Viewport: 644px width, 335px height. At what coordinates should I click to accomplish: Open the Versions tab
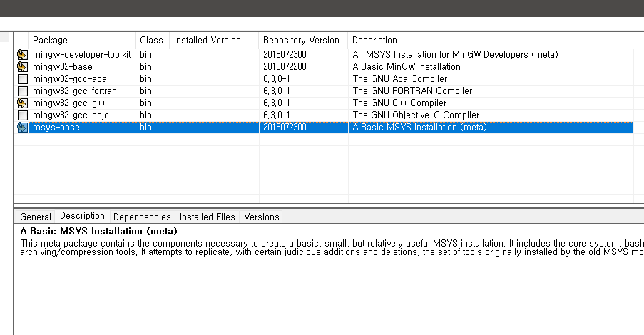pyautogui.click(x=262, y=217)
